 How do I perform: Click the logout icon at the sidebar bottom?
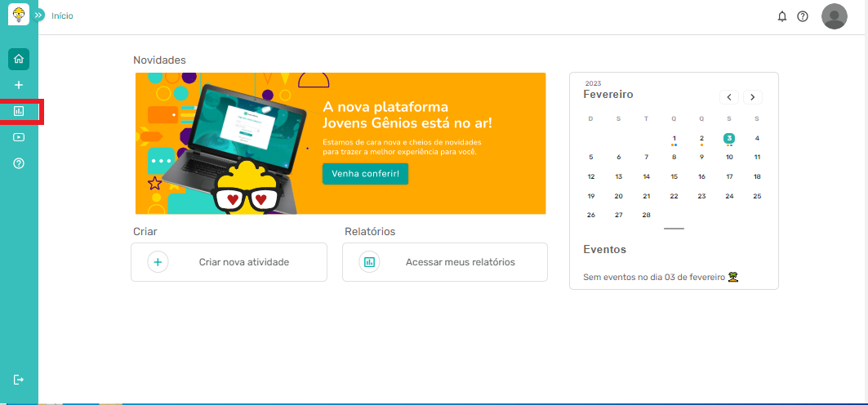(19, 380)
